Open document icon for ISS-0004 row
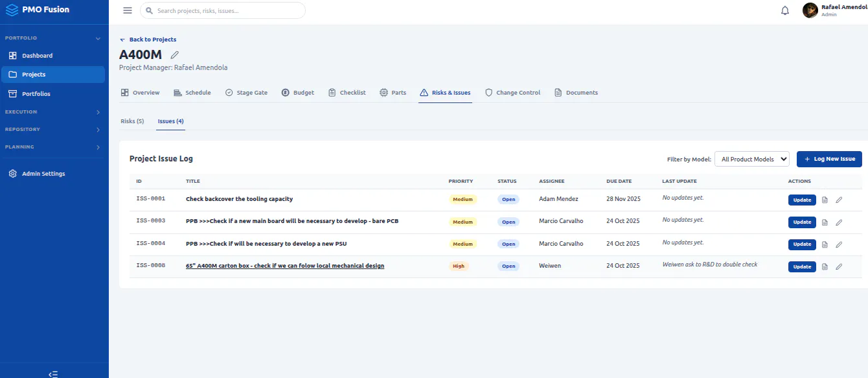The height and width of the screenshot is (378, 868). 825,244
